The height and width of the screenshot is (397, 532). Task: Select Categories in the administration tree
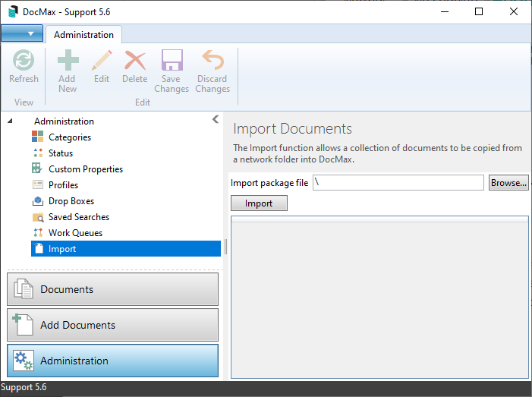tap(70, 137)
